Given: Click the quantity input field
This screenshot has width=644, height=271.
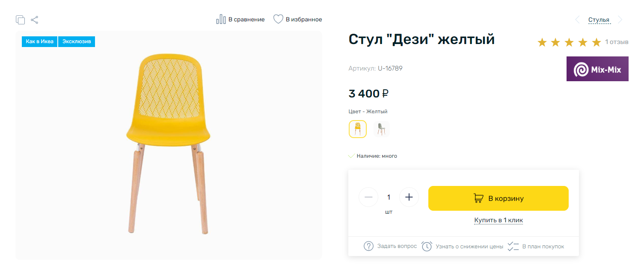Looking at the screenshot, I should tap(389, 197).
